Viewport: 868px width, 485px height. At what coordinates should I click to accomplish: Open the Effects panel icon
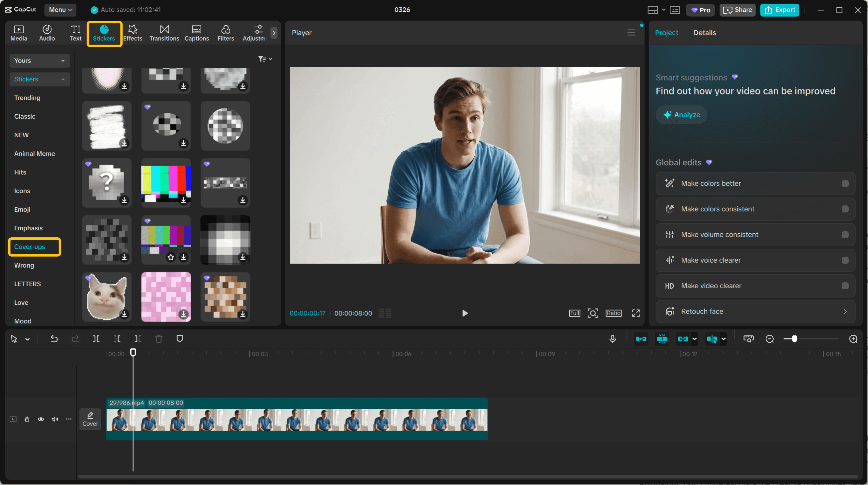(x=133, y=33)
